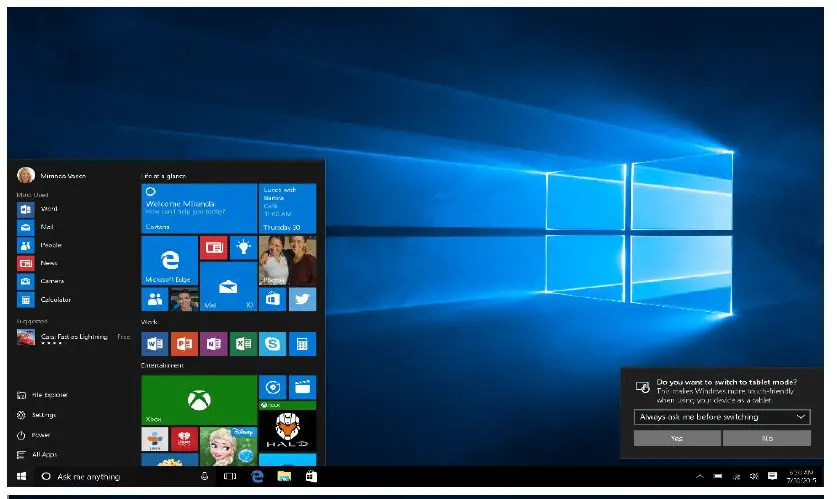This screenshot has height=499, width=837.
Task: Expand the hidden system tray icons chevron
Action: tap(700, 476)
